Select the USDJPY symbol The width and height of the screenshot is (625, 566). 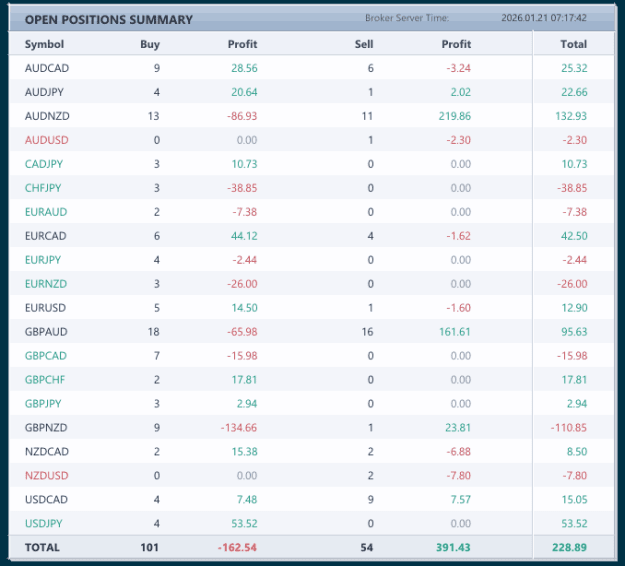(x=43, y=523)
